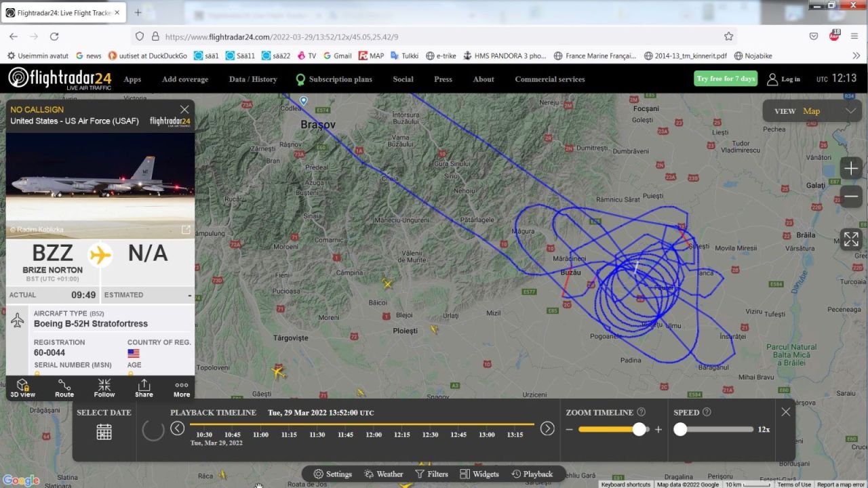Open the Filters option
This screenshot has width=868, height=488.
tap(431, 474)
